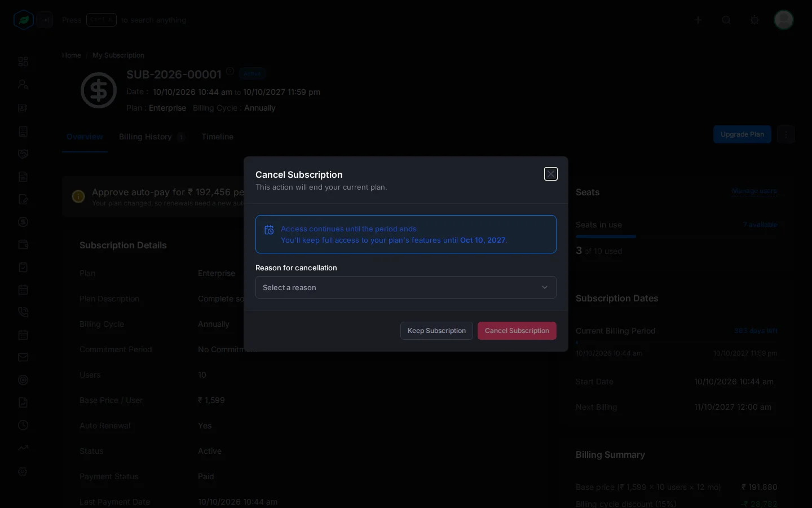Open the target icon in sidebar
This screenshot has height=508, width=812.
coord(23,380)
